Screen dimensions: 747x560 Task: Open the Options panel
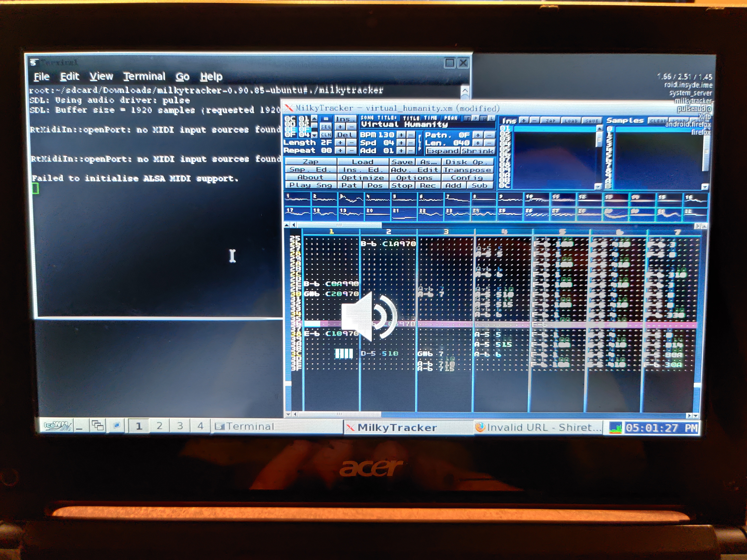click(x=415, y=178)
